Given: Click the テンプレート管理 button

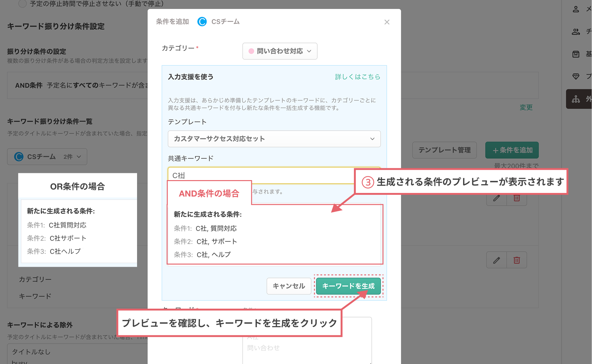Looking at the screenshot, I should 444,150.
